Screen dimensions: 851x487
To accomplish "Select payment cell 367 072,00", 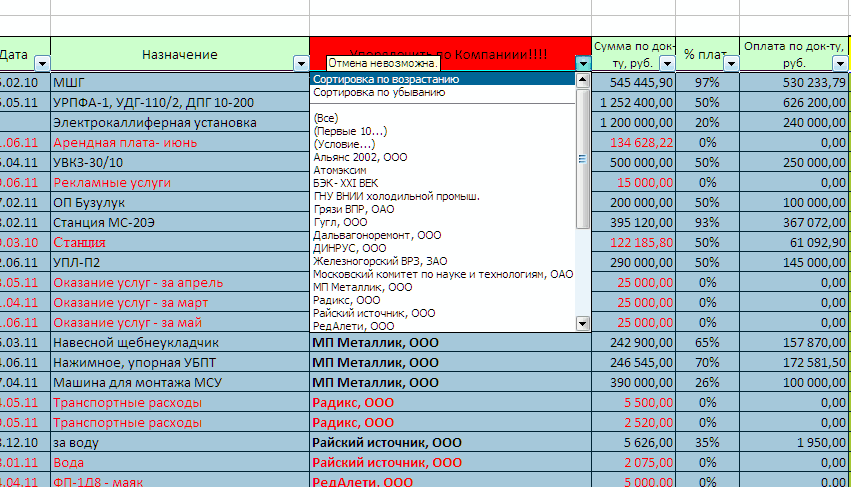I will click(x=793, y=223).
